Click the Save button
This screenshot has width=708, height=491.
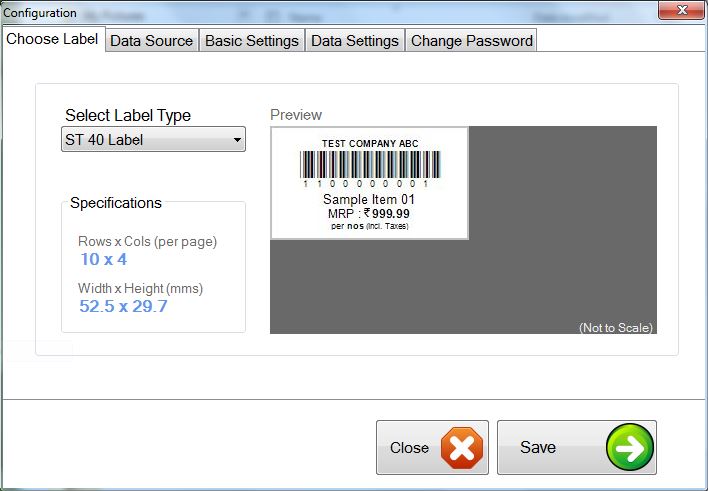[x=577, y=447]
